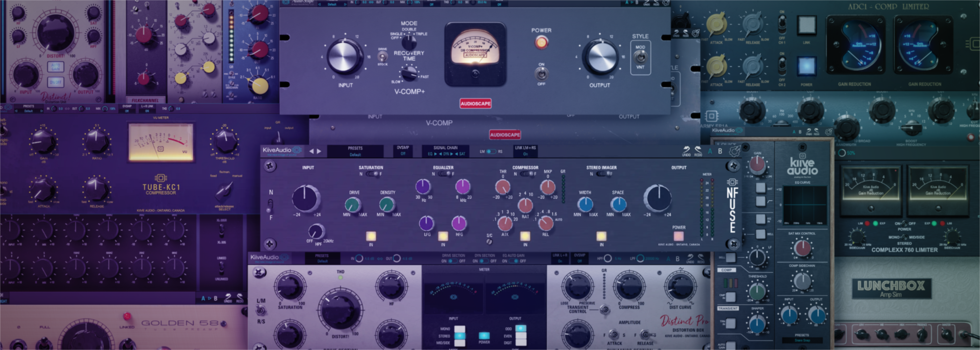Click the KiiveAudio logo on NFuse

(281, 150)
